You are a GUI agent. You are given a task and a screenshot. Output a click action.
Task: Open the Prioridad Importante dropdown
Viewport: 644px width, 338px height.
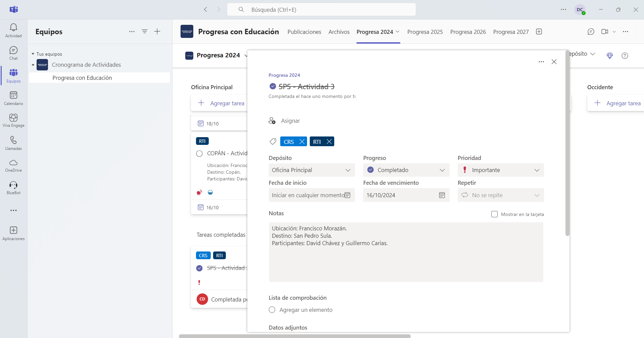click(x=501, y=170)
